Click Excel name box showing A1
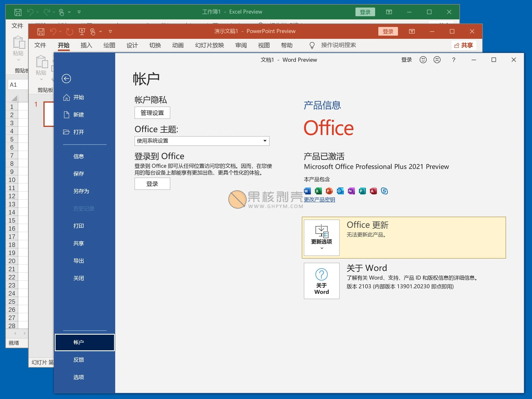532x399 pixels. (18, 85)
